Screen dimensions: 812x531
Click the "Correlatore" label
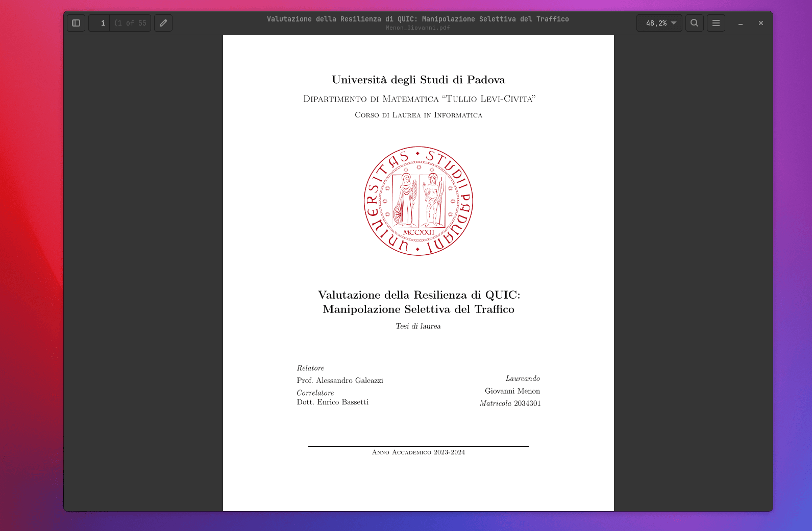click(x=315, y=393)
